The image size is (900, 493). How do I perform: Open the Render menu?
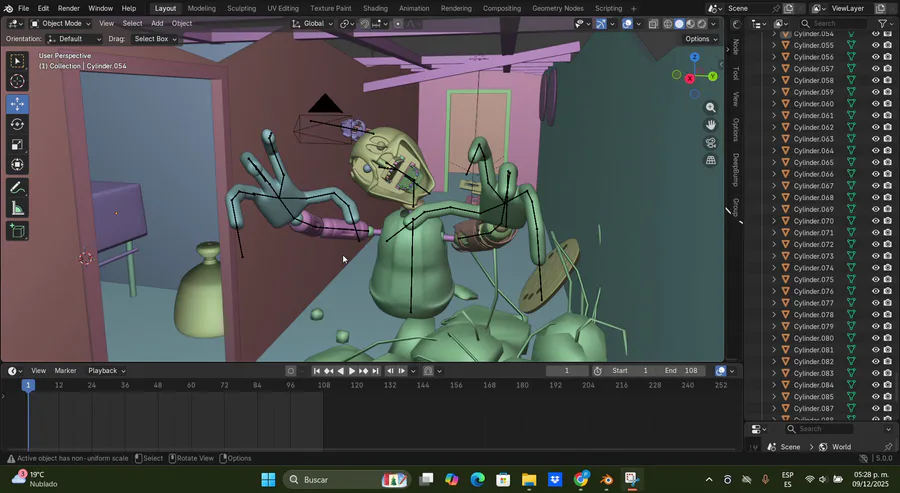pyautogui.click(x=68, y=9)
